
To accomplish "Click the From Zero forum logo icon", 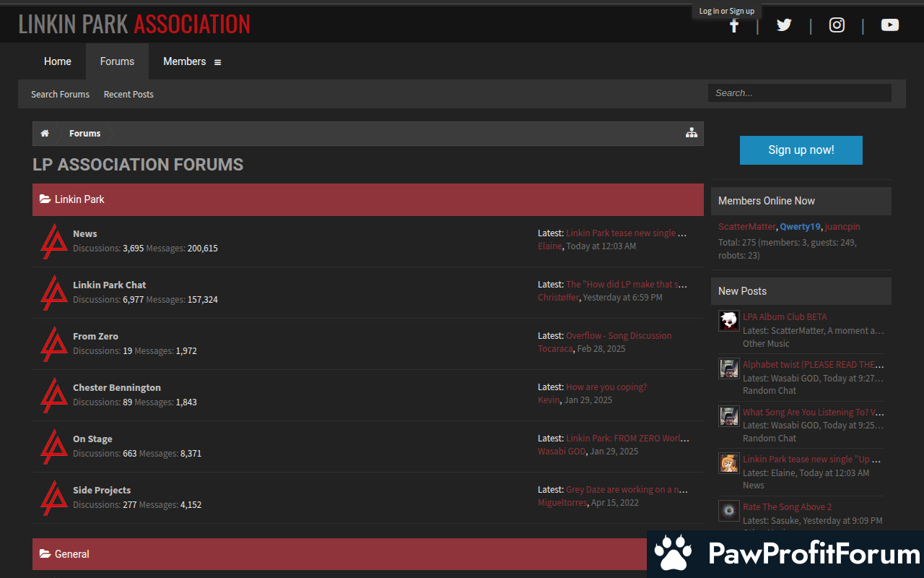I will tap(53, 344).
